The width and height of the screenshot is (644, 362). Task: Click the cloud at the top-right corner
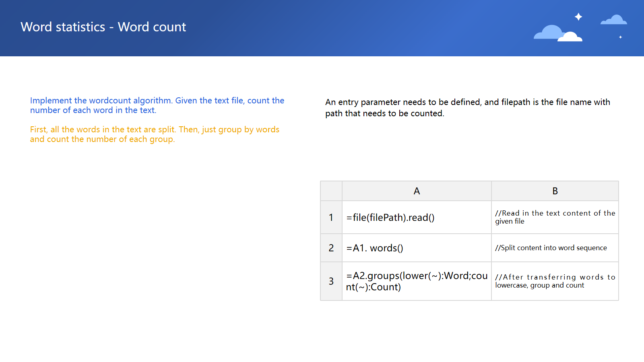614,20
